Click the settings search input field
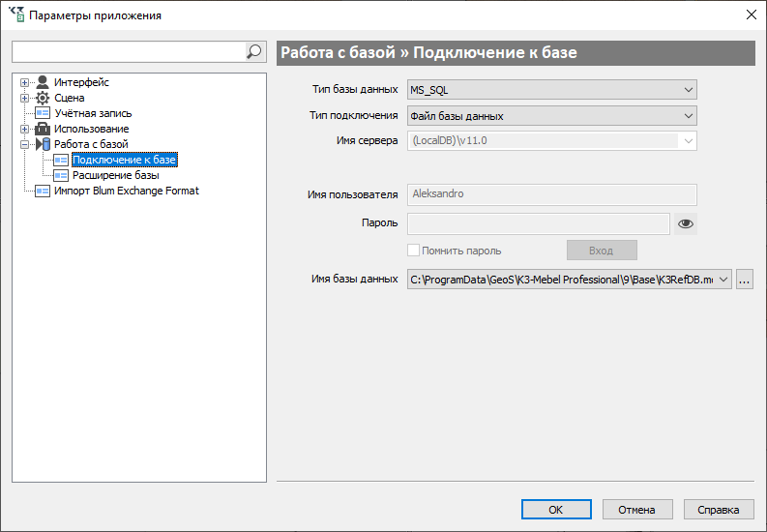Viewport: 767px width, 532px height. 129,51
